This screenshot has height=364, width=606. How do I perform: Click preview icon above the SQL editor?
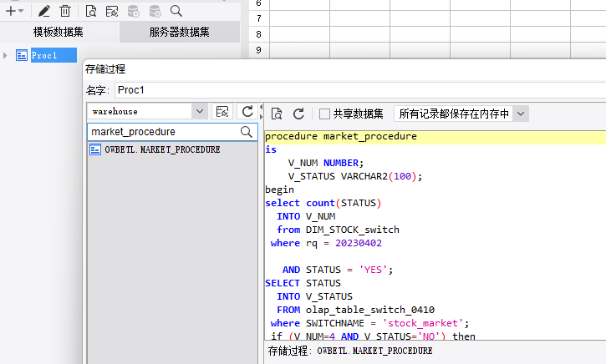277,114
